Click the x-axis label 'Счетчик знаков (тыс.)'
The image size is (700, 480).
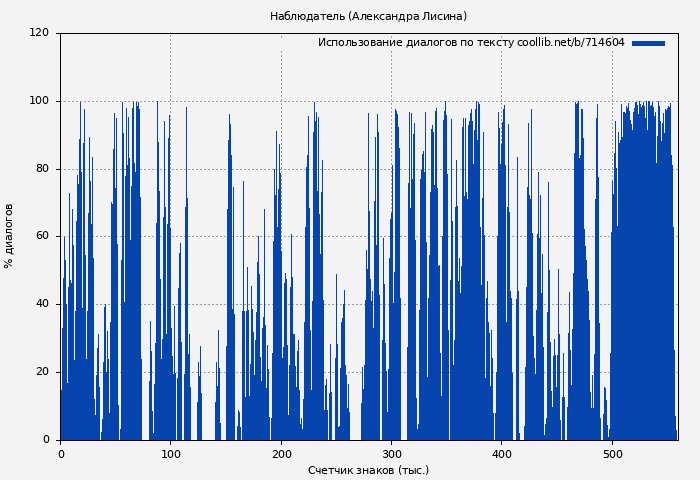pyautogui.click(x=368, y=470)
